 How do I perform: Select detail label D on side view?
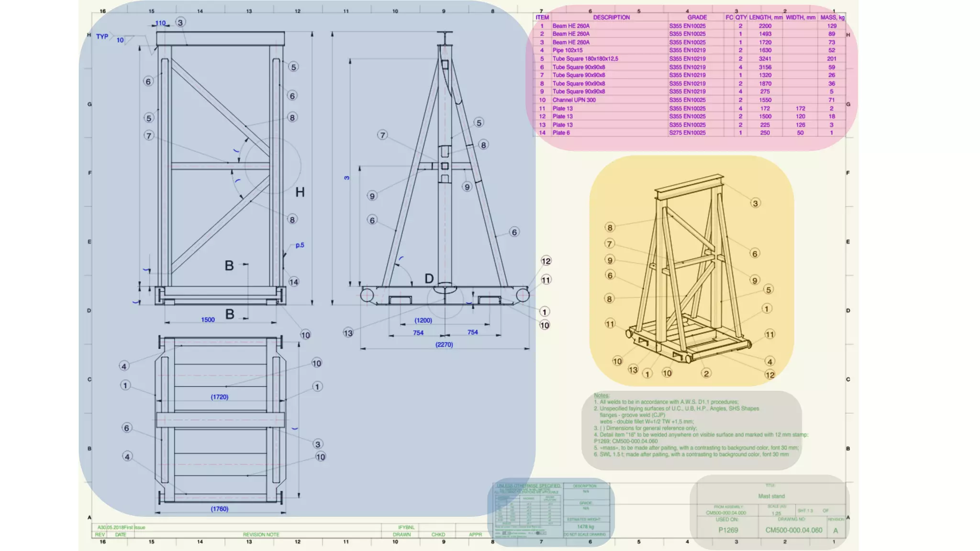[429, 278]
